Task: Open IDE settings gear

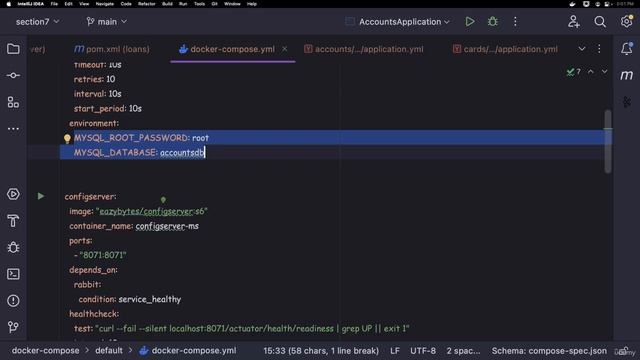Action: click(x=627, y=21)
